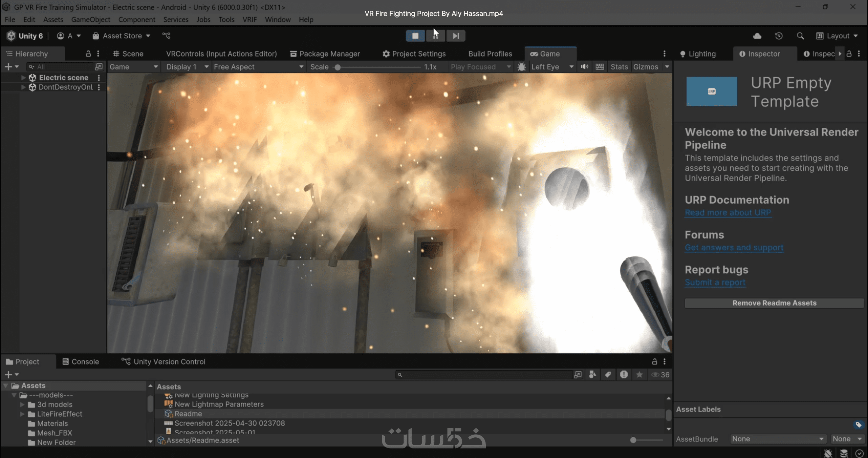The width and height of the screenshot is (868, 458).
Task: Filter project assets by label icon
Action: [x=608, y=375]
